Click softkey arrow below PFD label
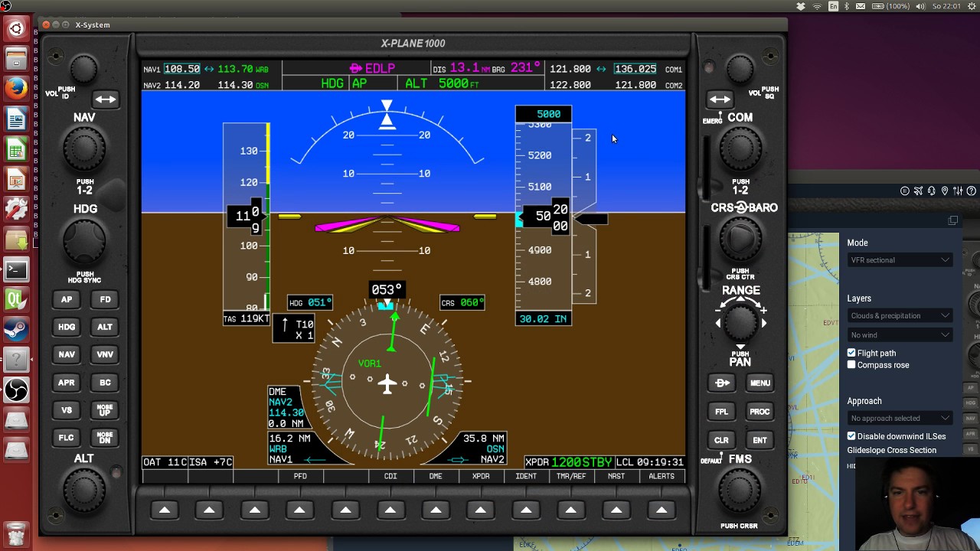The width and height of the screenshot is (980, 551). pos(300,510)
